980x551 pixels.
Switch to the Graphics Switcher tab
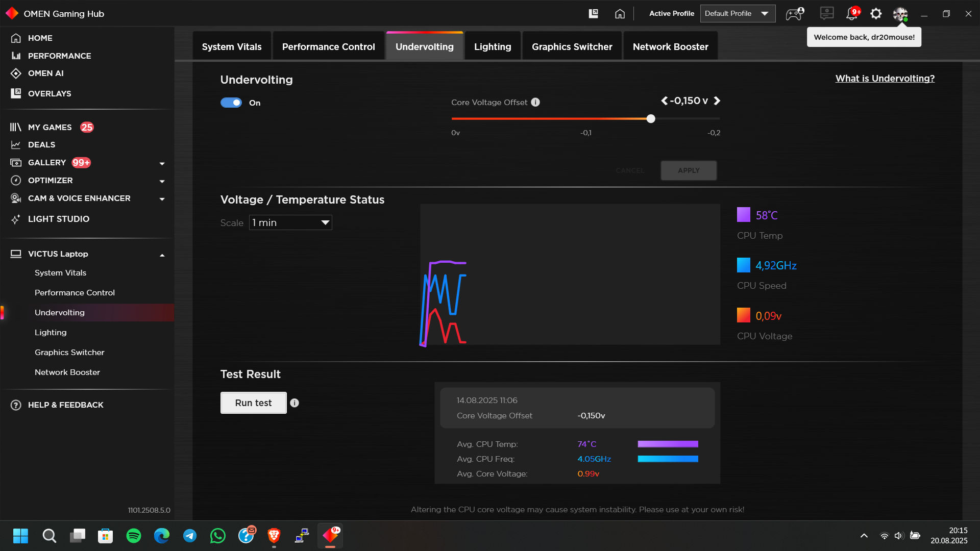coord(572,46)
